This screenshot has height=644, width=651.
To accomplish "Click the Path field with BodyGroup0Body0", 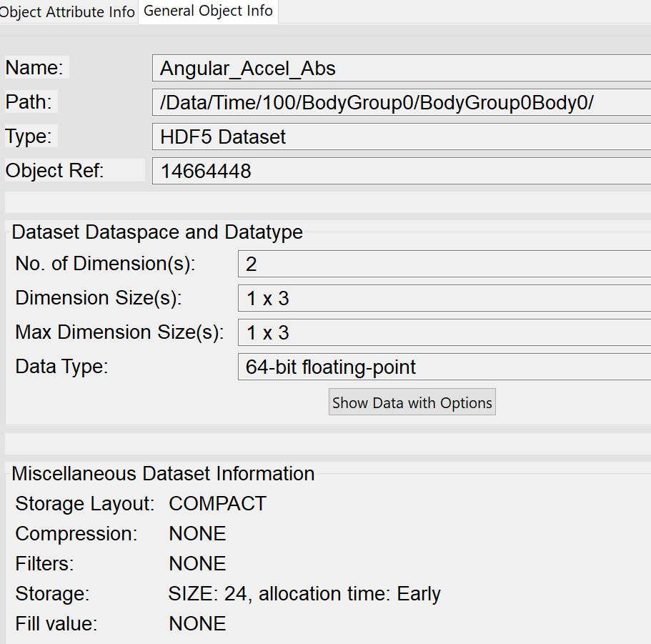I will pos(402,102).
